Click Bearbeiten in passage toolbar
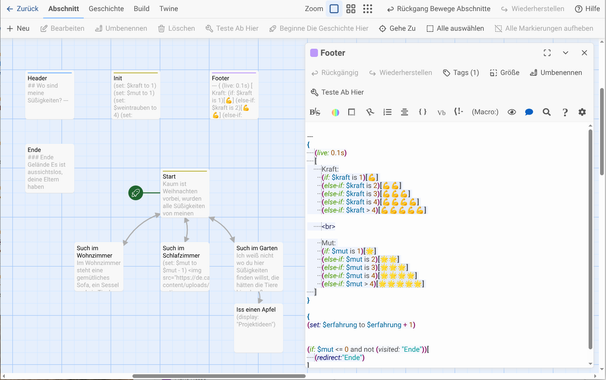The height and width of the screenshot is (380, 606). (x=62, y=28)
